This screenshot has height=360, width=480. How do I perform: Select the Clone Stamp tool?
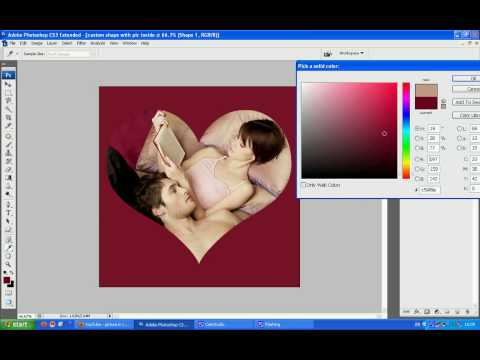point(8,153)
